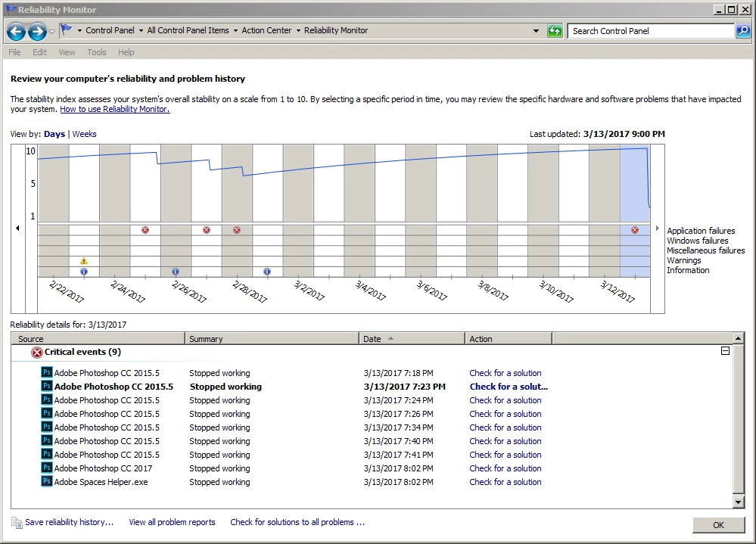Click the details list scroll up arrow
Screen dimensions: 756x544
point(738,338)
